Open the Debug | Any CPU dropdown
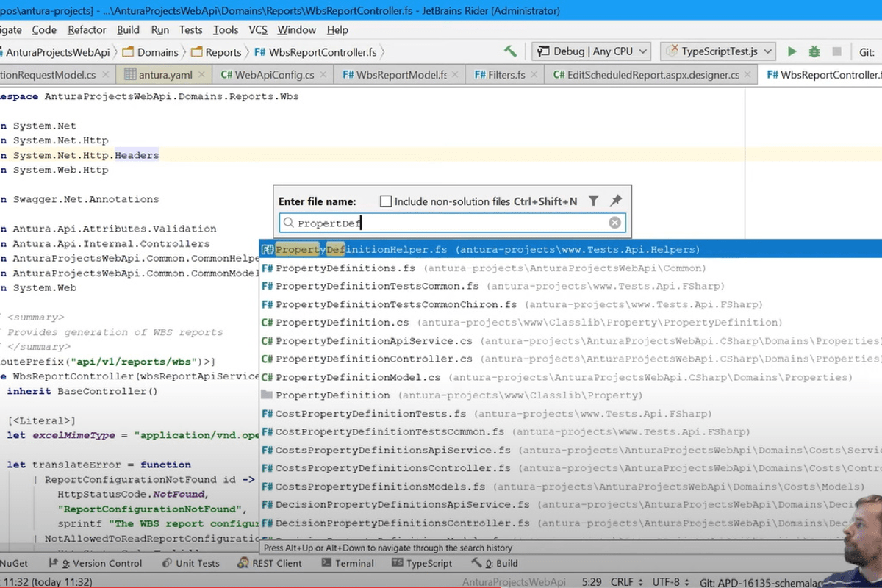This screenshot has width=882, height=588. point(592,51)
